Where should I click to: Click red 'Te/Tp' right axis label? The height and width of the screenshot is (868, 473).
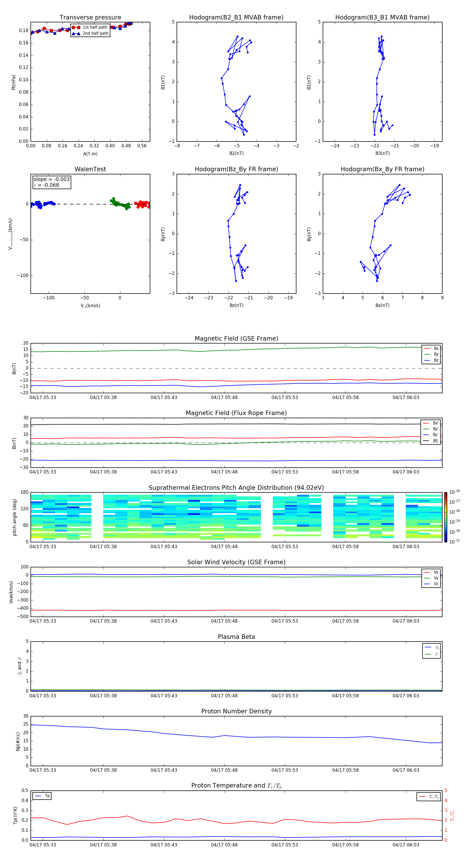pos(452,816)
